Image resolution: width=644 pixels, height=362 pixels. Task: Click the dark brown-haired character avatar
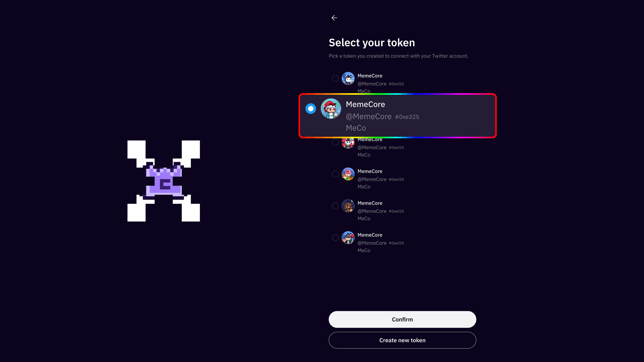348,206
